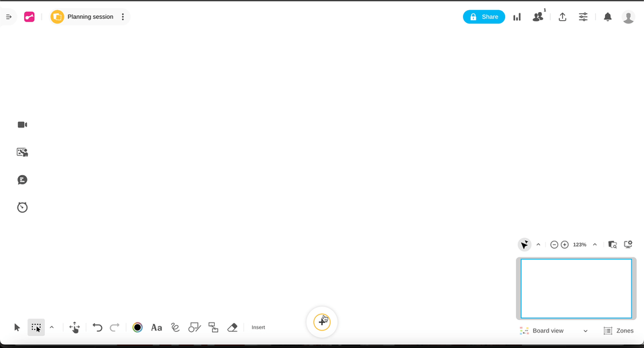Click the Share button
This screenshot has height=348, width=644.
click(x=484, y=17)
